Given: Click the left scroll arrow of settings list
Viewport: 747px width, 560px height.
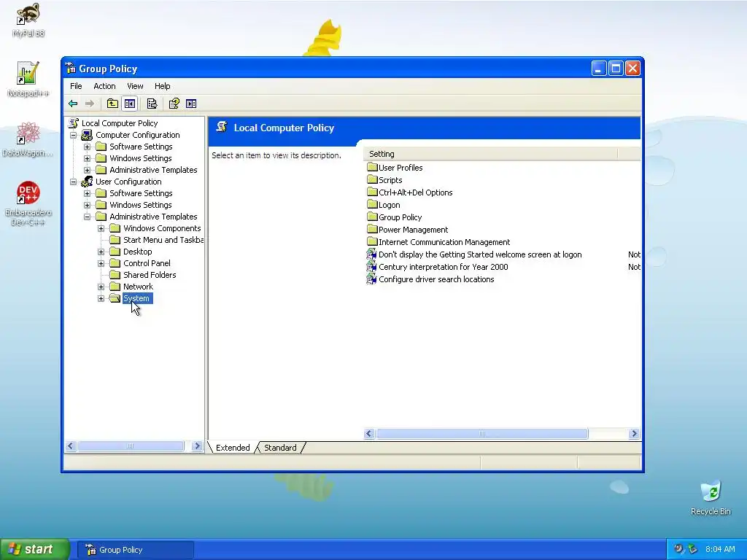Looking at the screenshot, I should pyautogui.click(x=369, y=434).
